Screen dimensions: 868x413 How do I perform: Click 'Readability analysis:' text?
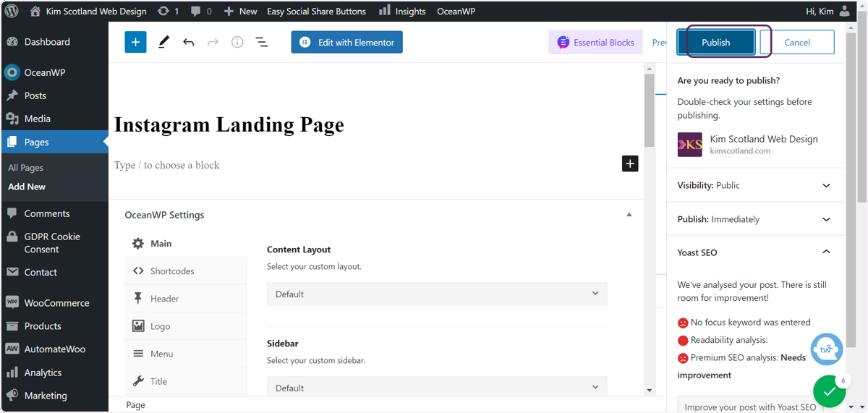pyautogui.click(x=729, y=340)
